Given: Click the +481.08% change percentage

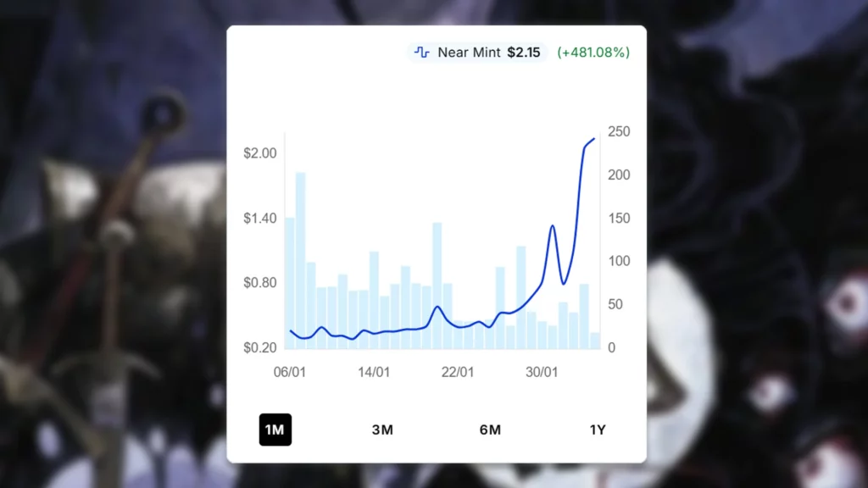Looking at the screenshot, I should click(593, 53).
